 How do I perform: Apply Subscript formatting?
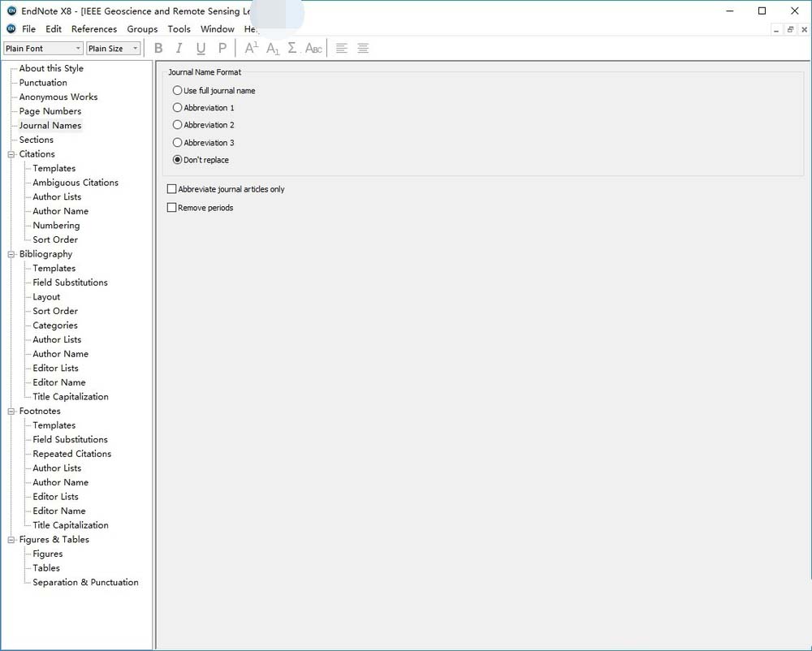click(x=273, y=49)
